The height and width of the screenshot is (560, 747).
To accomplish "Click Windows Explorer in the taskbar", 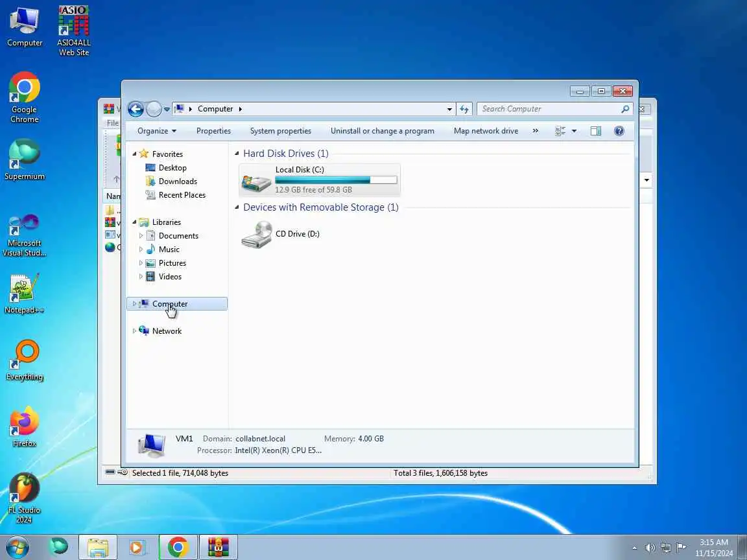I will [x=98, y=547].
